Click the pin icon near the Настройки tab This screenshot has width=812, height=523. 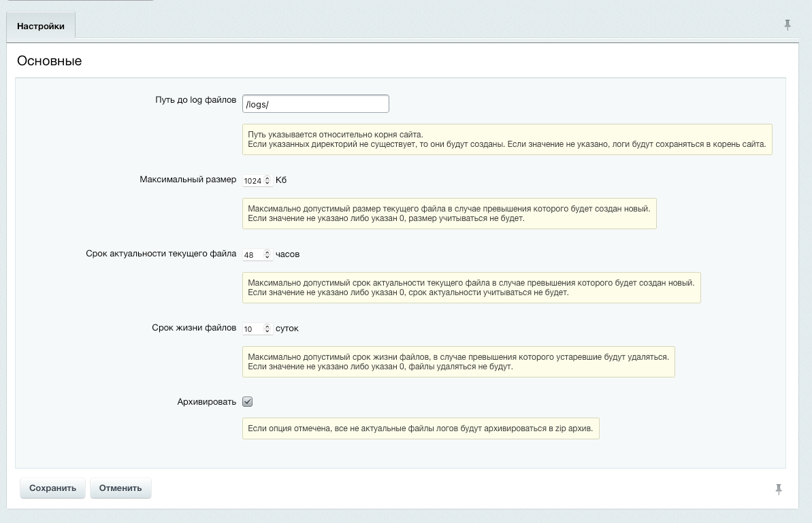point(787,24)
